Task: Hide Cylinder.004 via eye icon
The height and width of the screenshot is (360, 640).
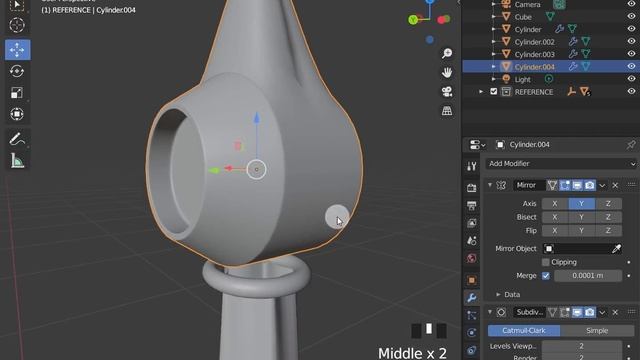Action: click(631, 66)
